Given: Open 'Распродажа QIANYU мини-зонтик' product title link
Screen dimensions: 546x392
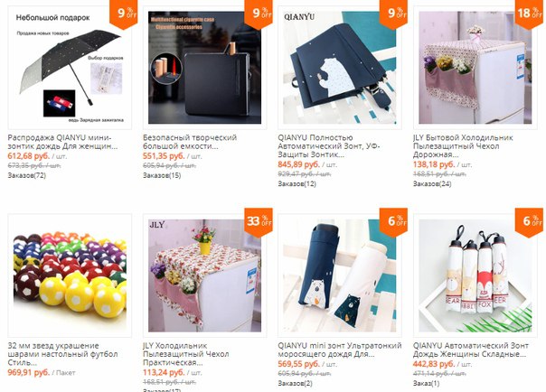Looking at the screenshot, I should tap(62, 142).
